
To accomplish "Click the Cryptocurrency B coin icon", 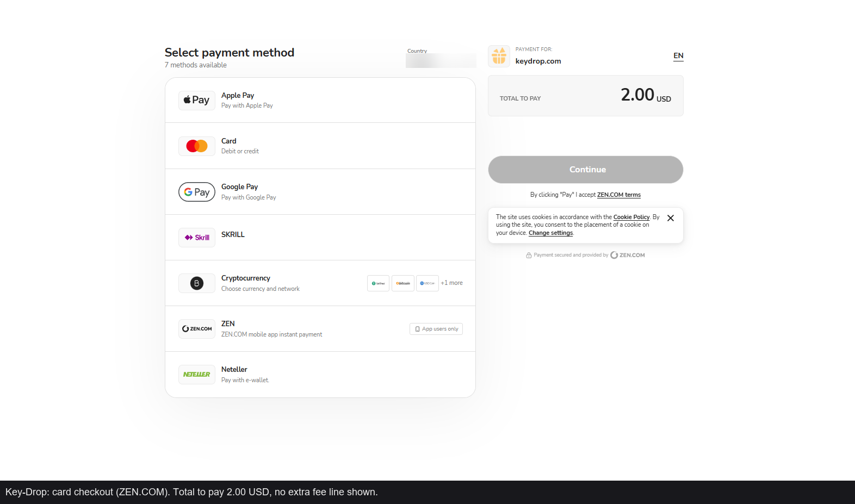I will 197,283.
